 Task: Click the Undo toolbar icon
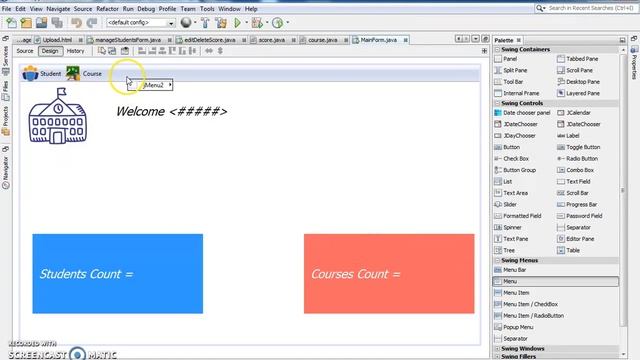[76, 23]
